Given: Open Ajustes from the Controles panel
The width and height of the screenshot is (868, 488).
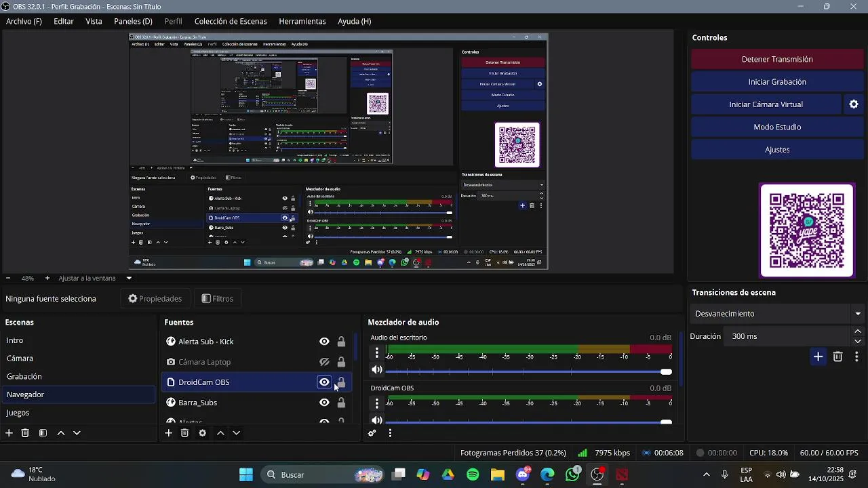Looking at the screenshot, I should click(x=777, y=149).
